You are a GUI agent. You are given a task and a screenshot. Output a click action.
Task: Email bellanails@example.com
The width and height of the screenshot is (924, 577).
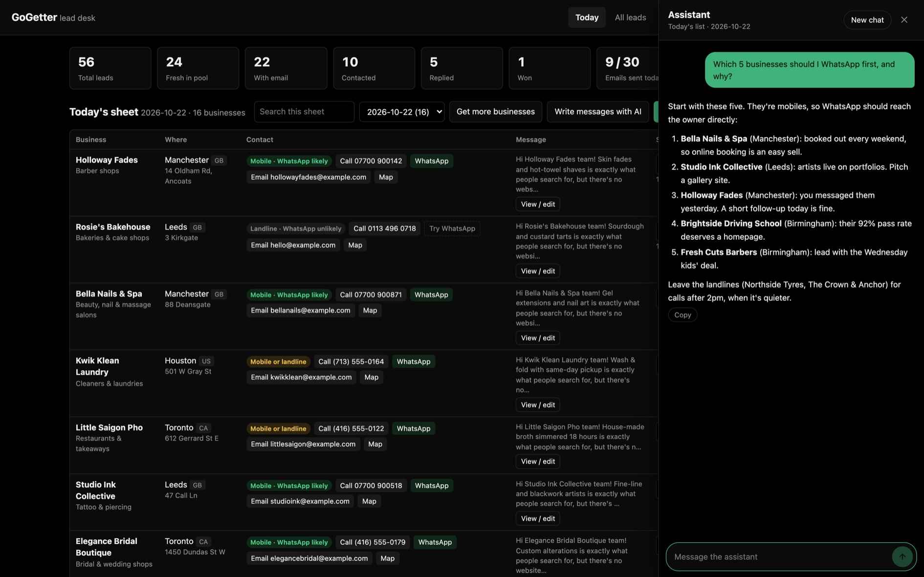point(301,311)
